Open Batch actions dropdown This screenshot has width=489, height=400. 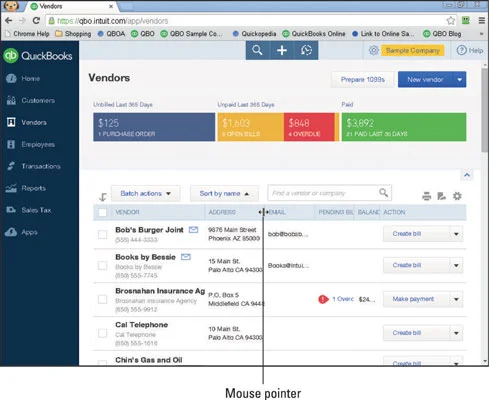point(146,193)
